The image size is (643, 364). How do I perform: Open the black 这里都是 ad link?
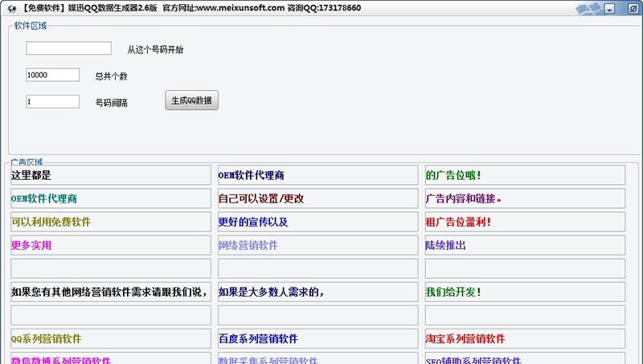pos(111,175)
